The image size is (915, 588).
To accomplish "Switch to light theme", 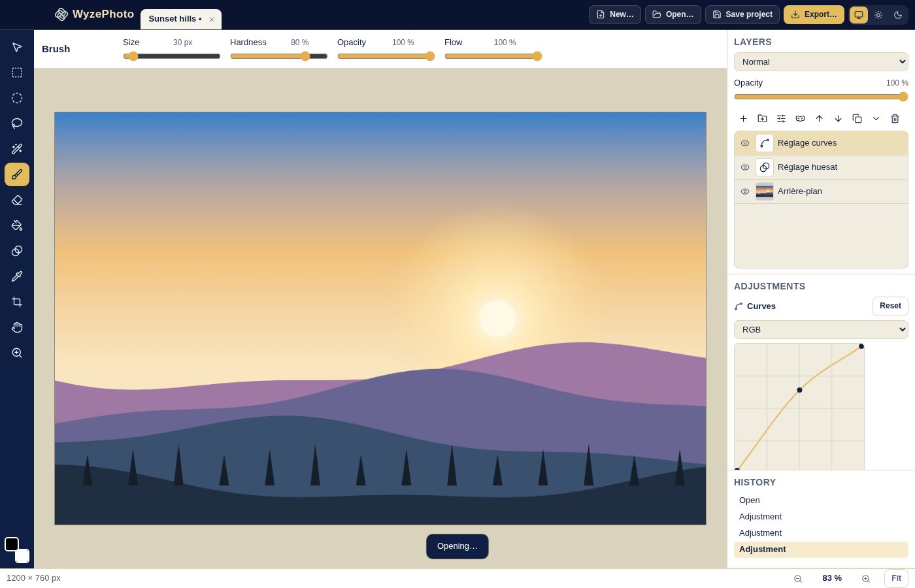I will click(878, 15).
